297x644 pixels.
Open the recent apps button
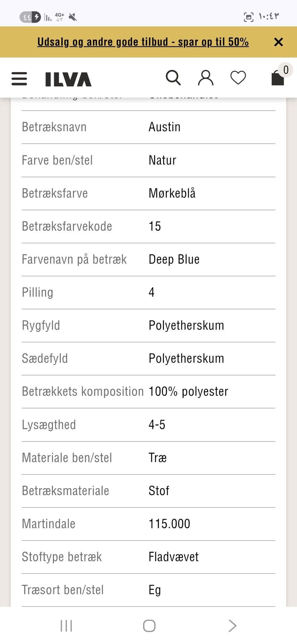pyautogui.click(x=66, y=626)
